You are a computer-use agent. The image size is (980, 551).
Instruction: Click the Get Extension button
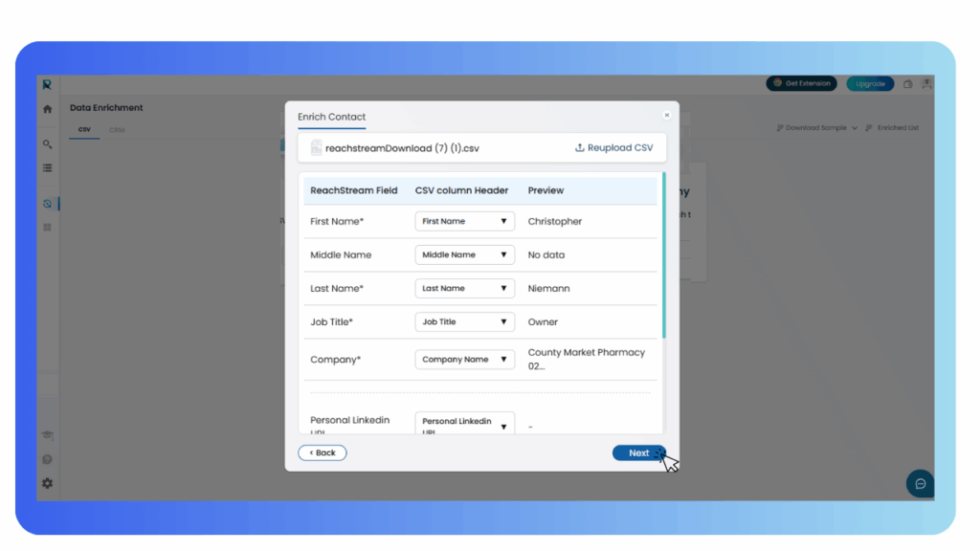click(x=801, y=83)
